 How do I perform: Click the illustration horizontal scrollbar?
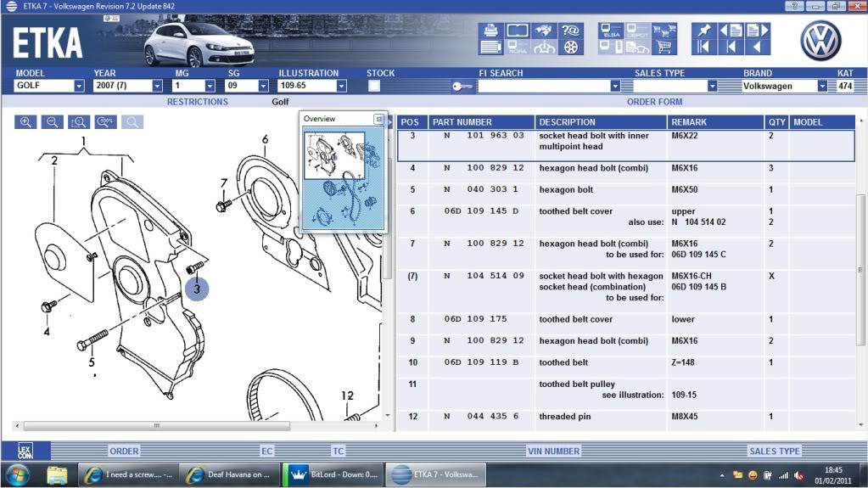(x=157, y=425)
